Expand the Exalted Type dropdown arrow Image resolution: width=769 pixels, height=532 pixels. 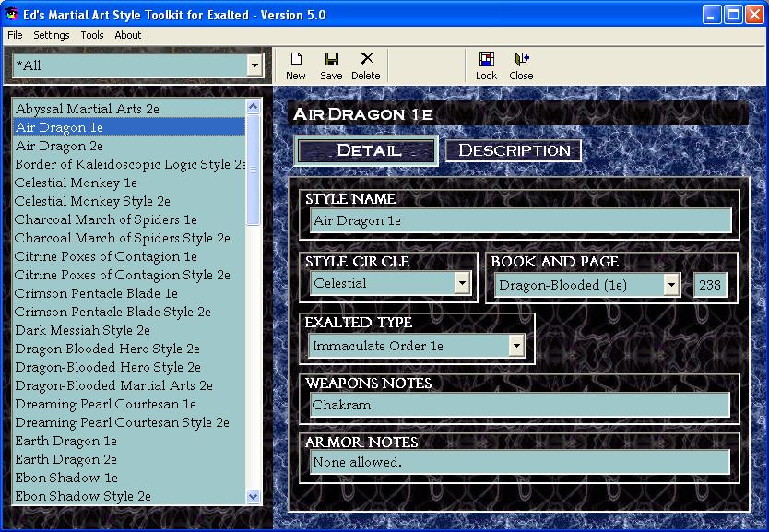point(516,346)
